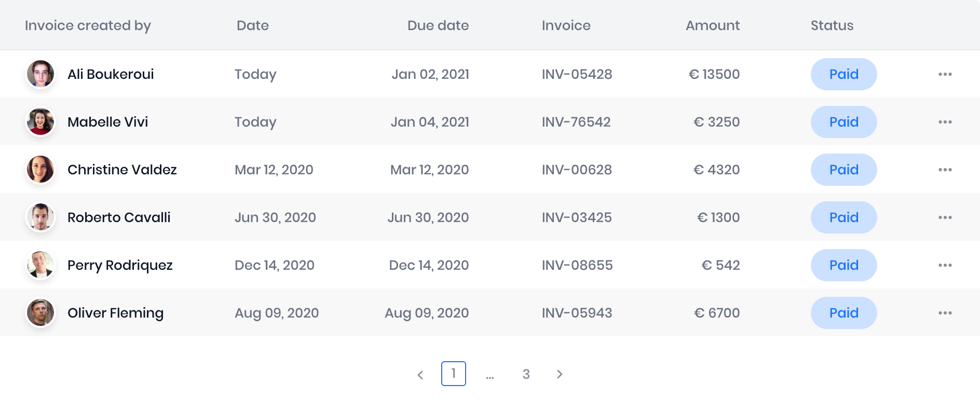
Task: Open Christine Valdez's name link
Action: [x=122, y=170]
